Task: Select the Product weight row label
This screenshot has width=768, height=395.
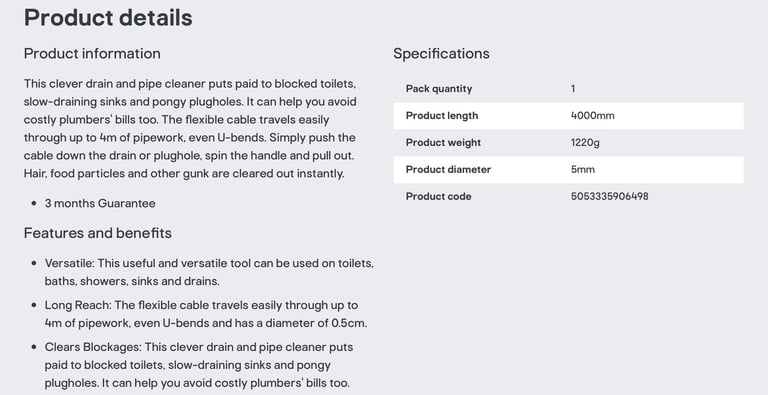Action: (443, 143)
